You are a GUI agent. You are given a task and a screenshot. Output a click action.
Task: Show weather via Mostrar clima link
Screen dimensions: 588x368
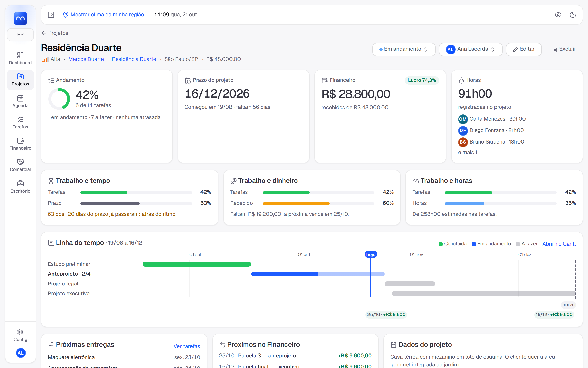click(104, 15)
